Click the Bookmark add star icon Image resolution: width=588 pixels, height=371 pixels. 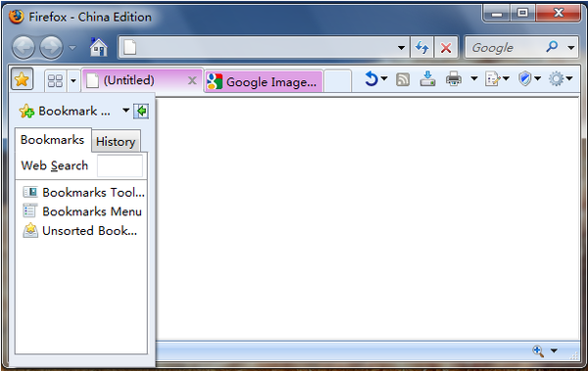pyautogui.click(x=26, y=111)
